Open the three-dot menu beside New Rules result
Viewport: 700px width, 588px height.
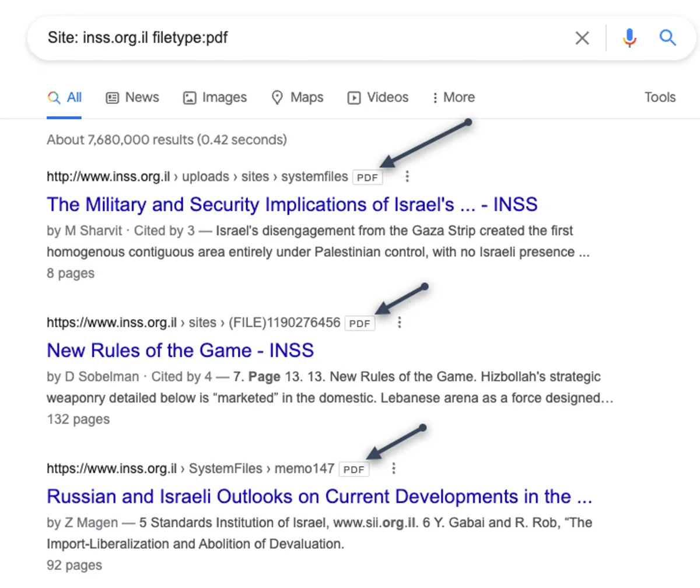pos(399,323)
